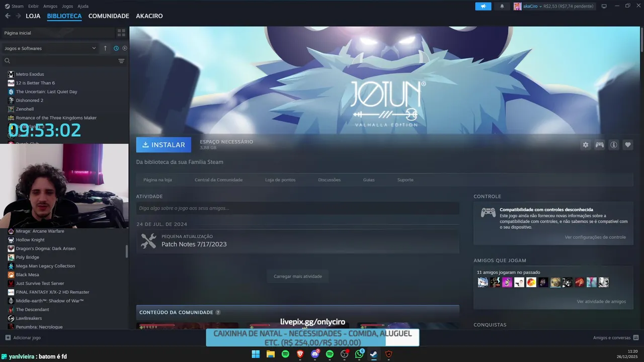Open advanced library filter options icon

(x=121, y=61)
